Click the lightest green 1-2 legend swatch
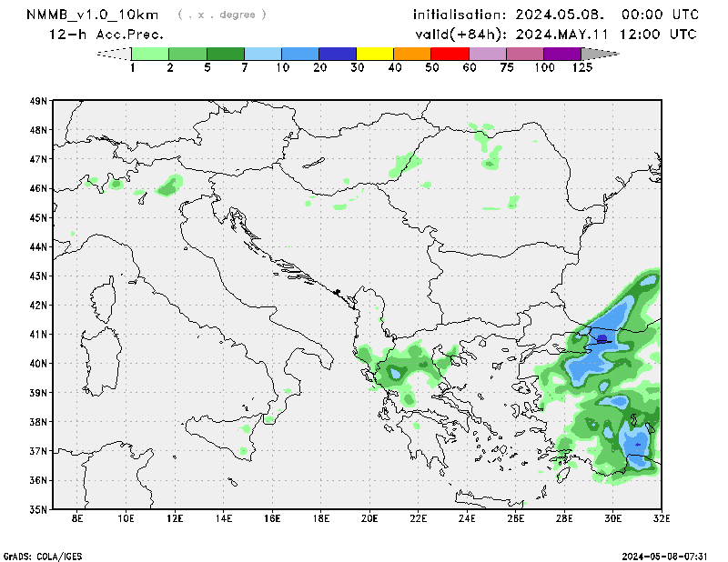The image size is (728, 562). click(150, 54)
